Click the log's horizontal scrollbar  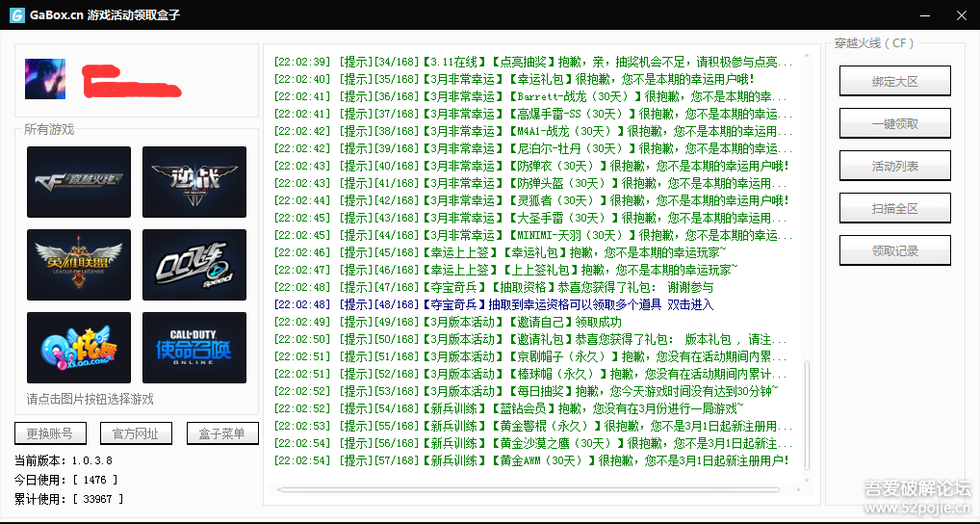[x=529, y=489]
